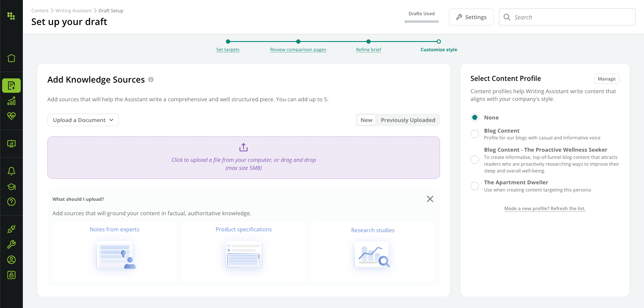Click the Notes from experts illustration
Viewport: 644px width, 308px height.
point(116,255)
